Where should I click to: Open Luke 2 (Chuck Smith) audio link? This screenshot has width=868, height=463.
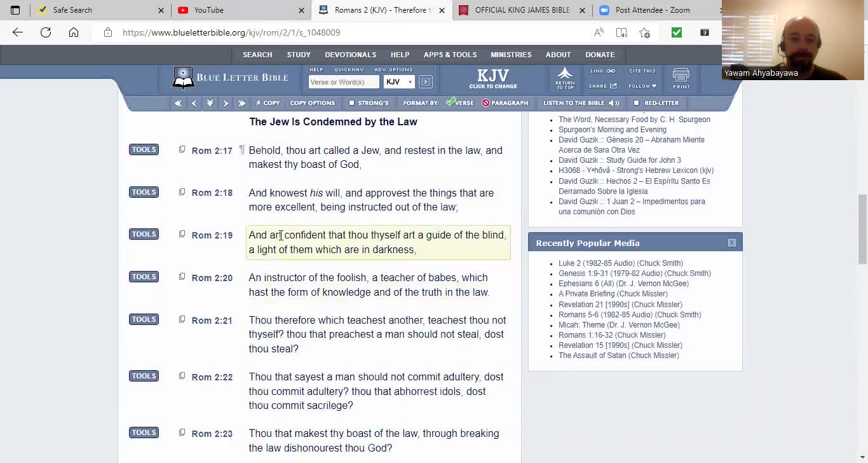(621, 263)
